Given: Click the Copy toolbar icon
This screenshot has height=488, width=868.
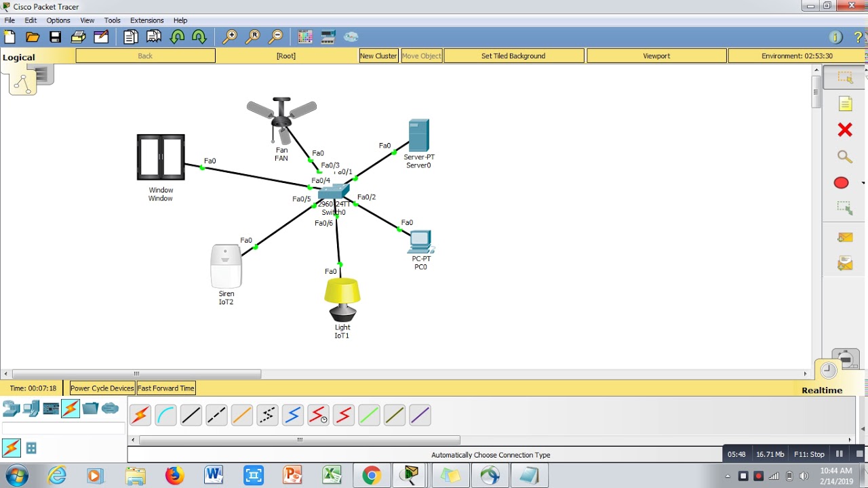Looking at the screenshot, I should click(x=130, y=37).
